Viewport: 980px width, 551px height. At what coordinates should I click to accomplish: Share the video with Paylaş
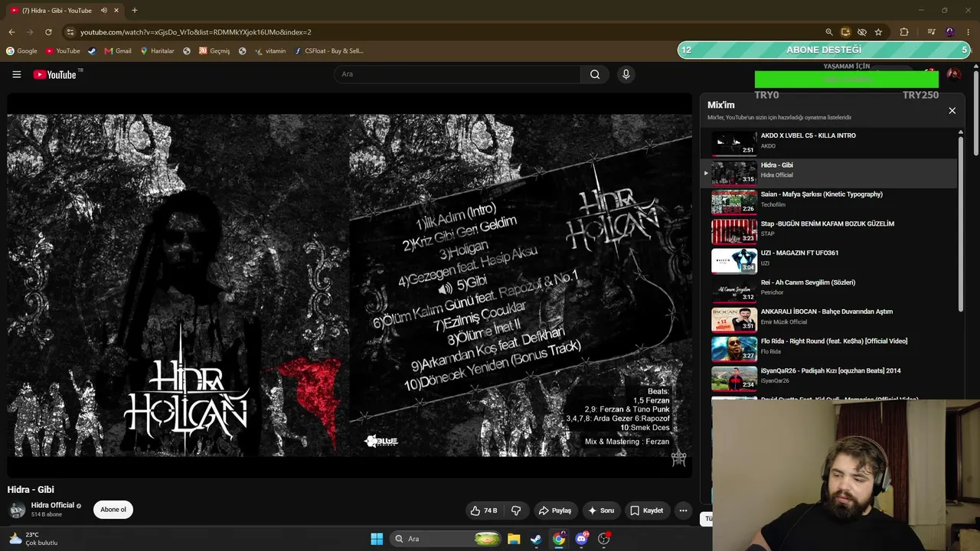tap(554, 510)
